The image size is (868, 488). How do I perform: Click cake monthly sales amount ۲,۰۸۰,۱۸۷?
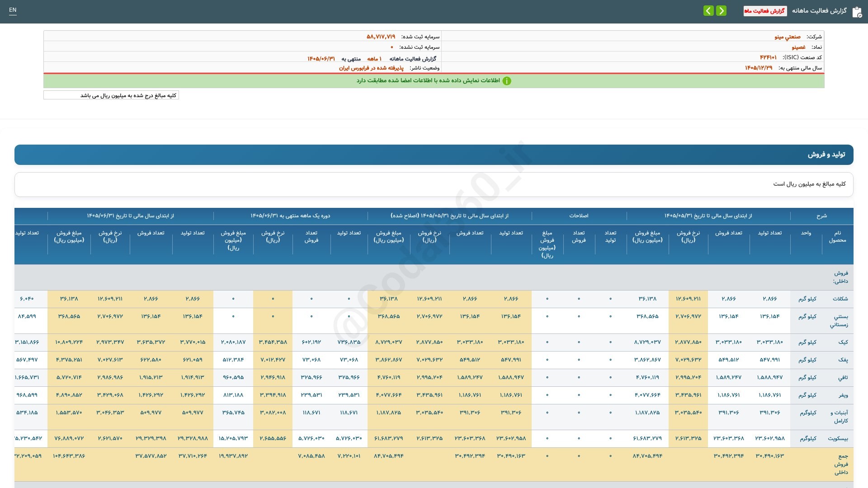click(x=233, y=343)
